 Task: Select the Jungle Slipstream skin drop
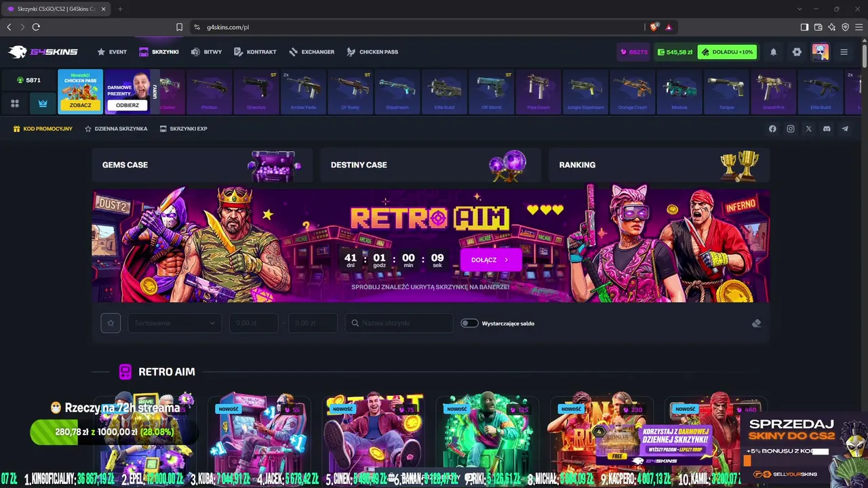point(585,91)
